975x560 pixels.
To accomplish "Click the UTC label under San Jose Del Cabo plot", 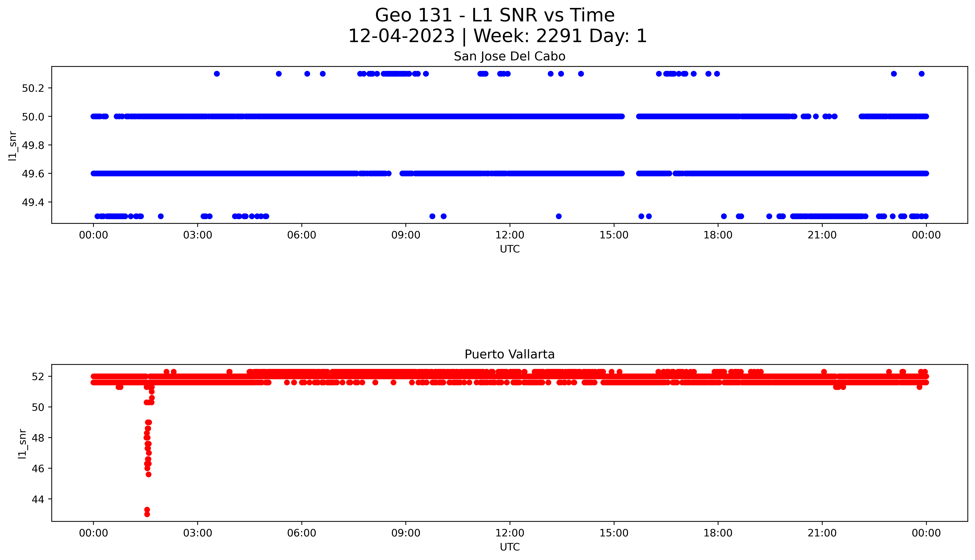I will tap(510, 249).
